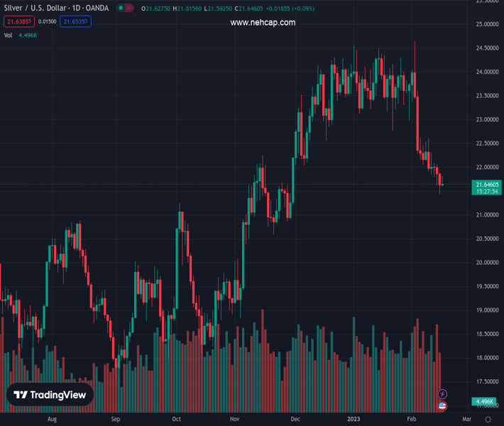Click the Vol indicator label

click(x=8, y=35)
